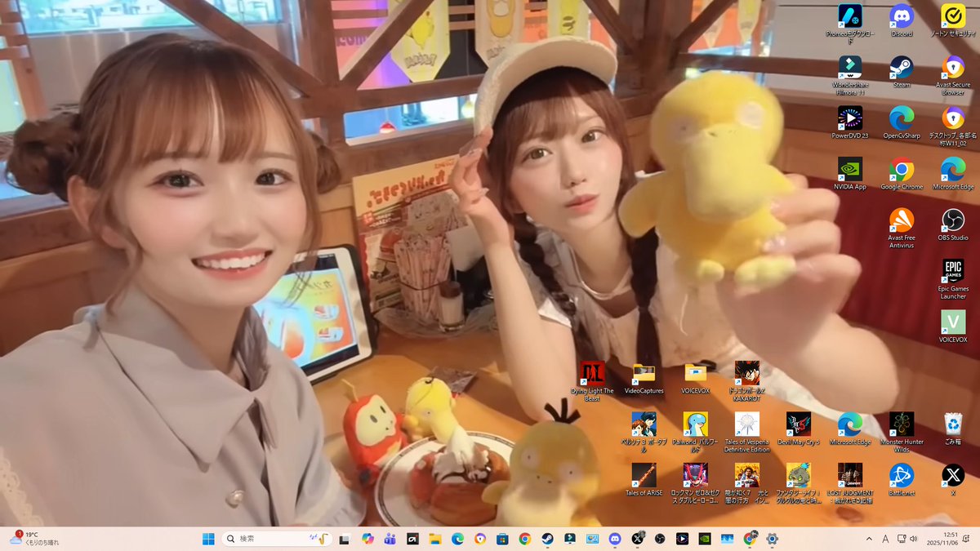The width and height of the screenshot is (980, 551).
Task: Open File Explorer from the taskbar
Action: [x=435, y=539]
